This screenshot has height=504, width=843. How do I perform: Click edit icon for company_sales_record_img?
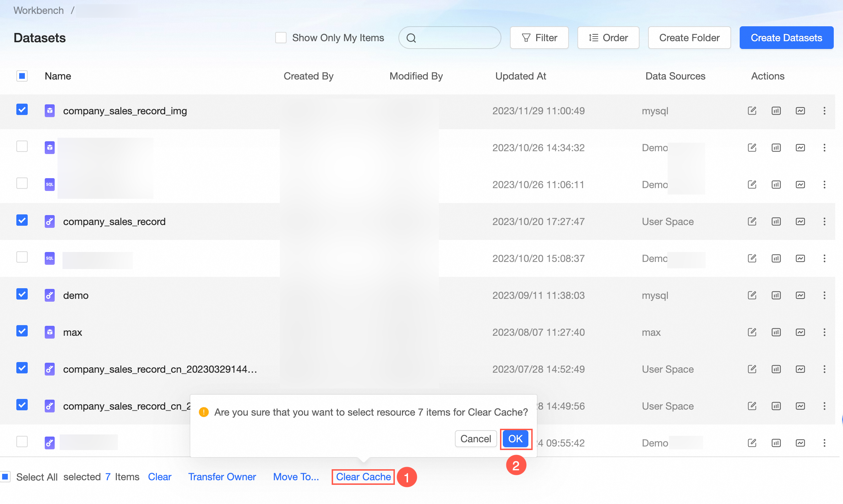(752, 111)
